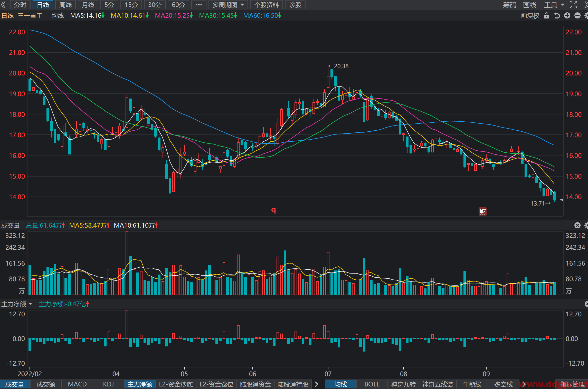
Task: Select the 月线 monthly chart period
Action: [x=88, y=5]
